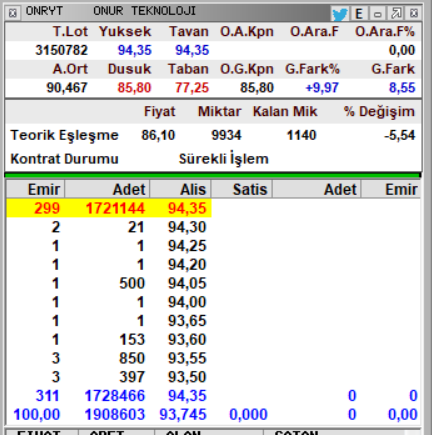Click the E button in title bar
This screenshot has width=432, height=435.
click(359, 14)
